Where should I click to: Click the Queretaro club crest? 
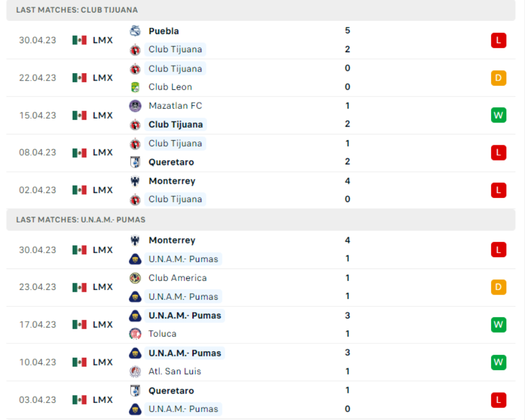click(x=135, y=162)
